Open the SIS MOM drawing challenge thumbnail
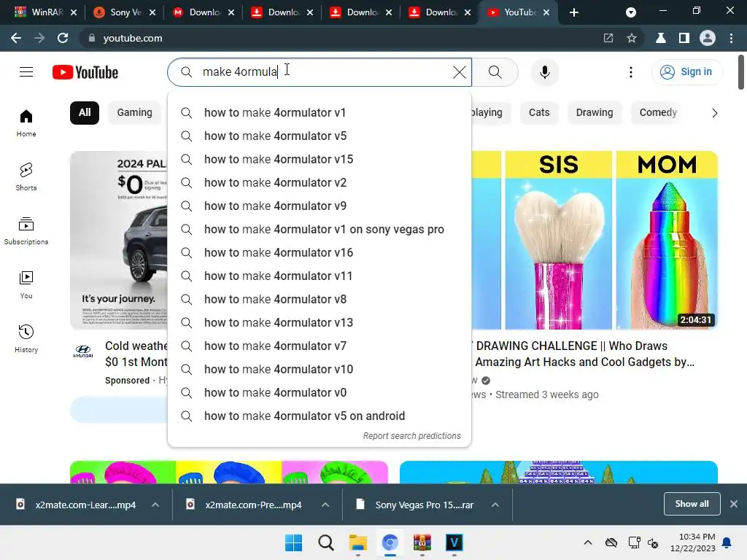The width and height of the screenshot is (747, 560). (595, 240)
